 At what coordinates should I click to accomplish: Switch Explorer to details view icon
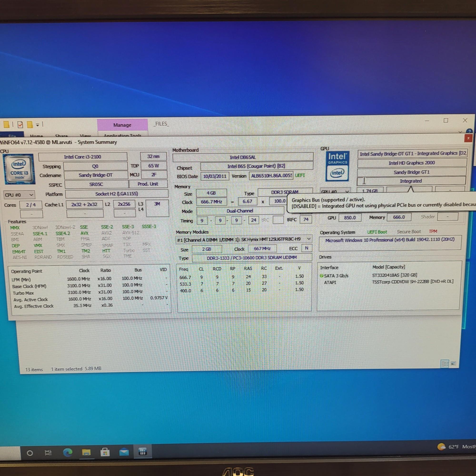tap(444, 364)
